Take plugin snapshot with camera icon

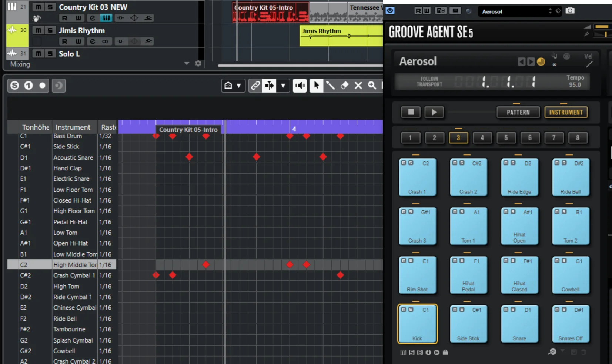point(570,11)
